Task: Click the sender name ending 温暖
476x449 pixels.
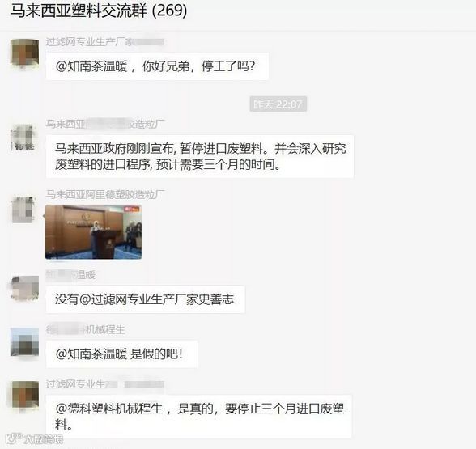Action: point(70,275)
